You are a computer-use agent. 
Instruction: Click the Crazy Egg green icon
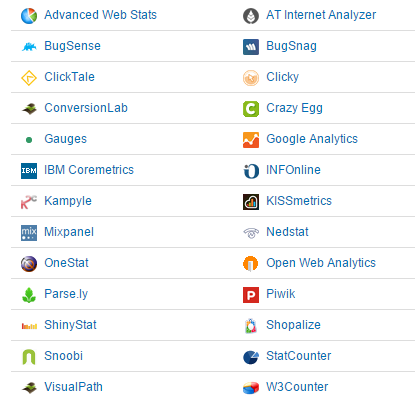(251, 109)
